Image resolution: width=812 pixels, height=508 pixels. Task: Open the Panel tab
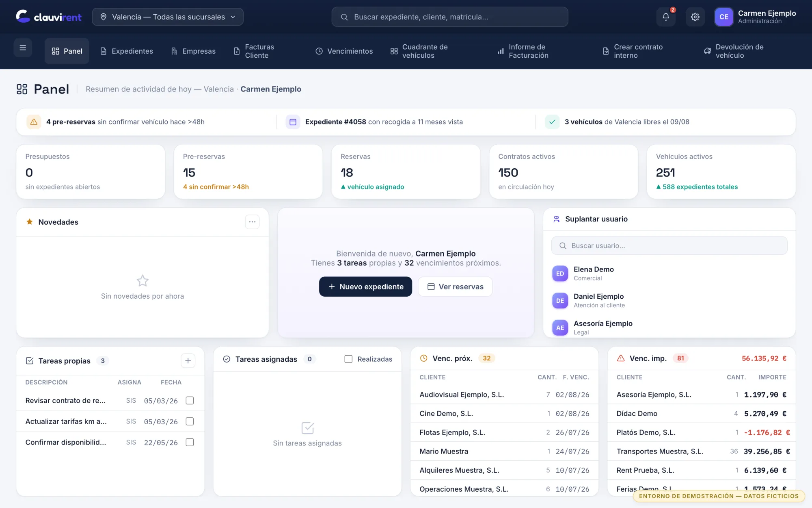pos(67,51)
